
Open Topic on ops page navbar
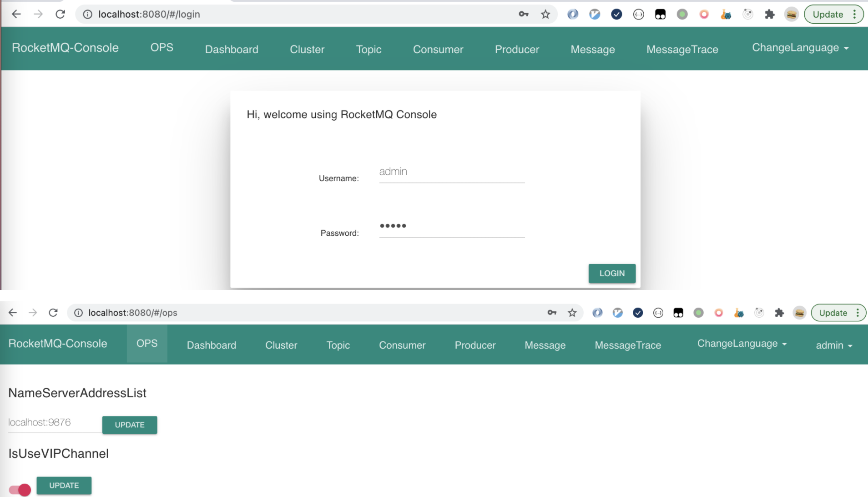click(338, 345)
